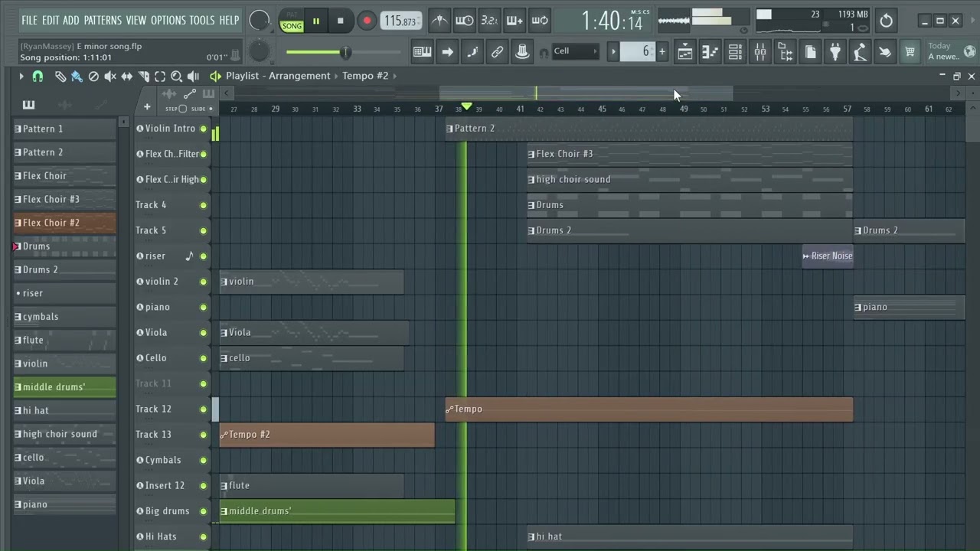
Task: Select the Playback tool in playlist
Action: click(193, 77)
